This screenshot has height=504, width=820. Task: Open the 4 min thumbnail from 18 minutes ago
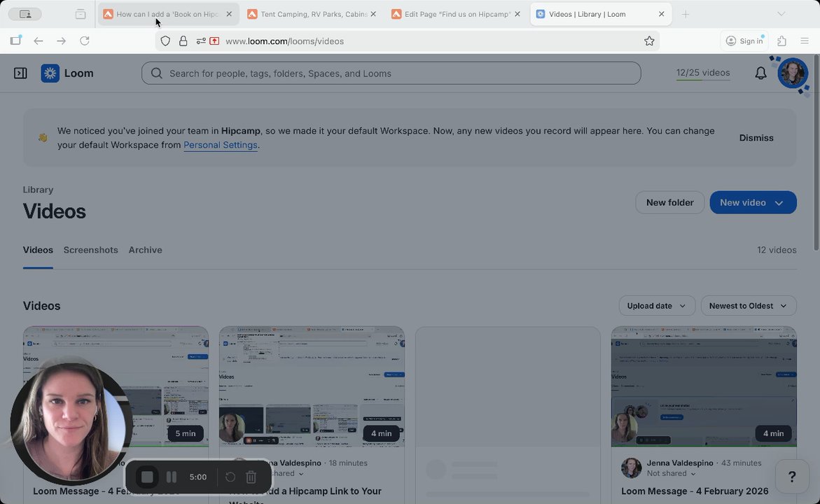click(312, 387)
